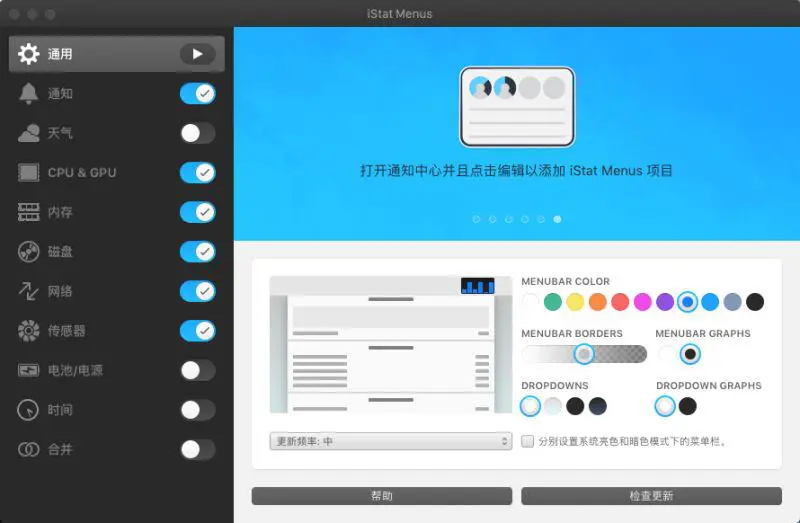Image resolution: width=800 pixels, height=523 pixels.
Task: Open the 合并 sidebar item
Action: click(60, 450)
